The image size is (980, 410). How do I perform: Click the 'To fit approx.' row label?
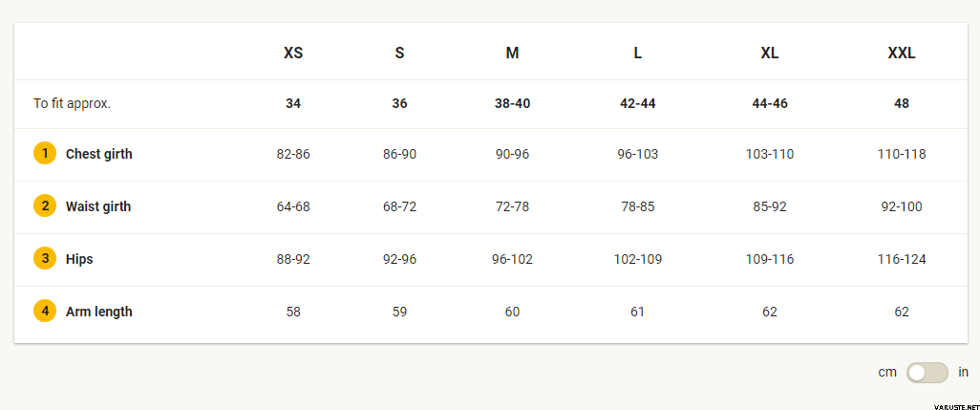tap(72, 104)
